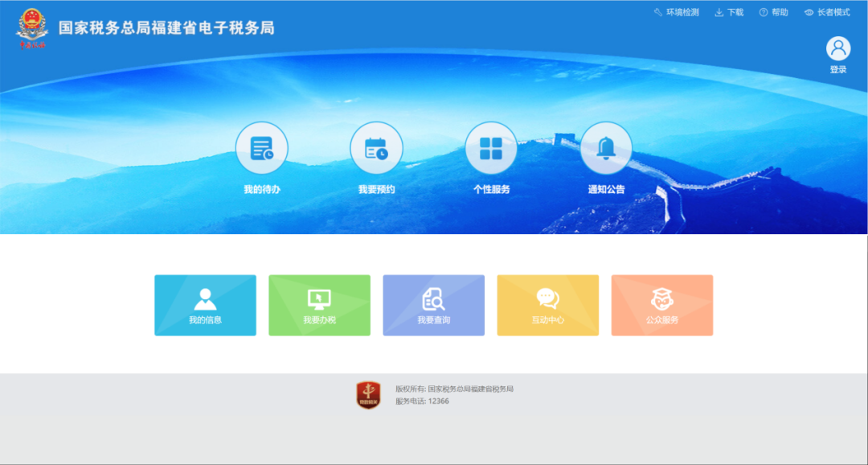Select the 个性服务 grid icon

[491, 148]
